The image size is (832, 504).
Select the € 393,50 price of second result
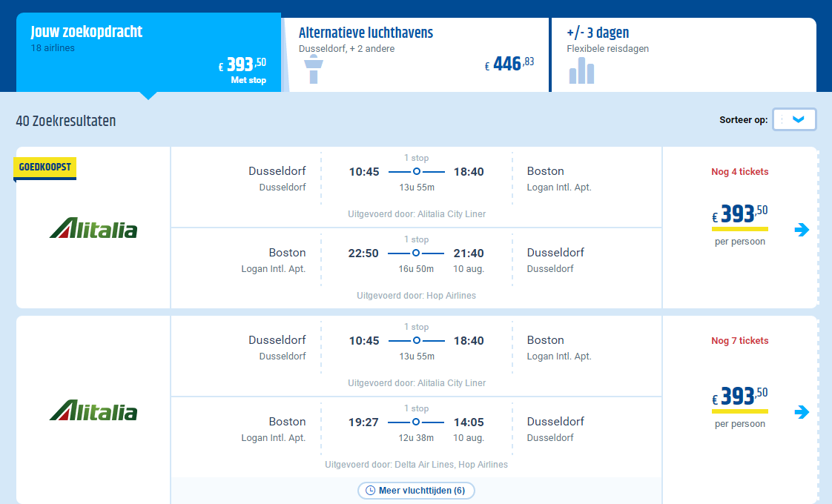click(739, 397)
